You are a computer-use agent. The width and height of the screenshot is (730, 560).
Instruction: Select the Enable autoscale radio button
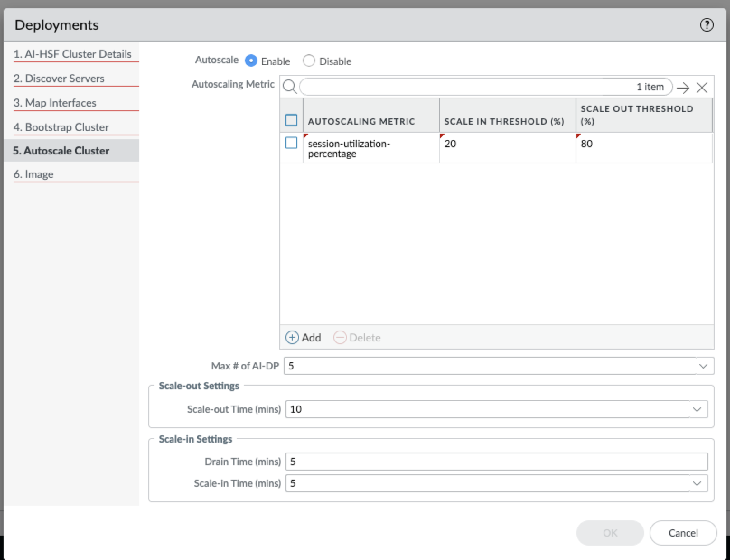click(x=251, y=61)
